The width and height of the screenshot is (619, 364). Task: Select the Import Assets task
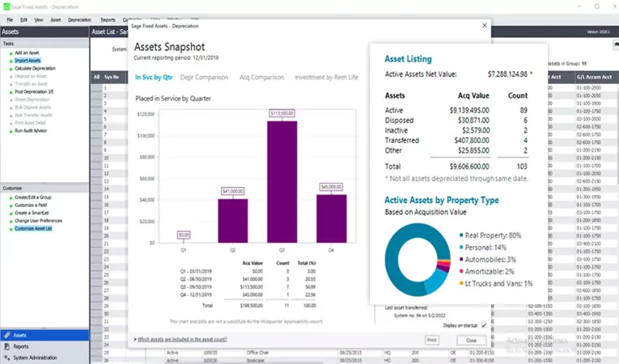click(28, 61)
